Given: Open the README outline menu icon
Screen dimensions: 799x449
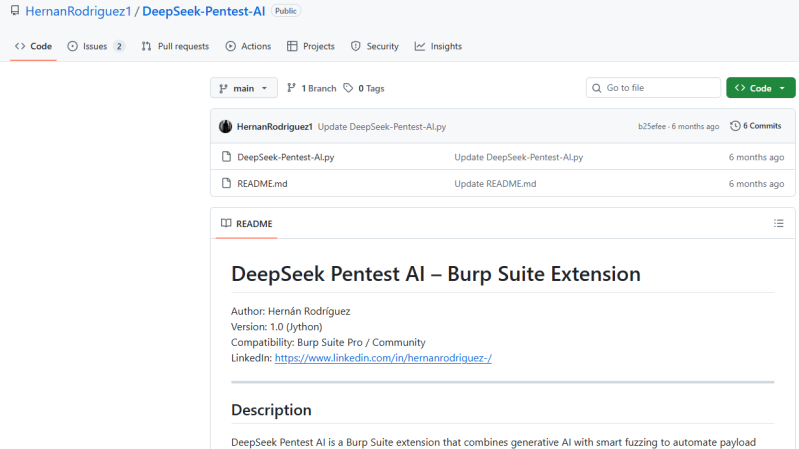Looking at the screenshot, I should 778,223.
